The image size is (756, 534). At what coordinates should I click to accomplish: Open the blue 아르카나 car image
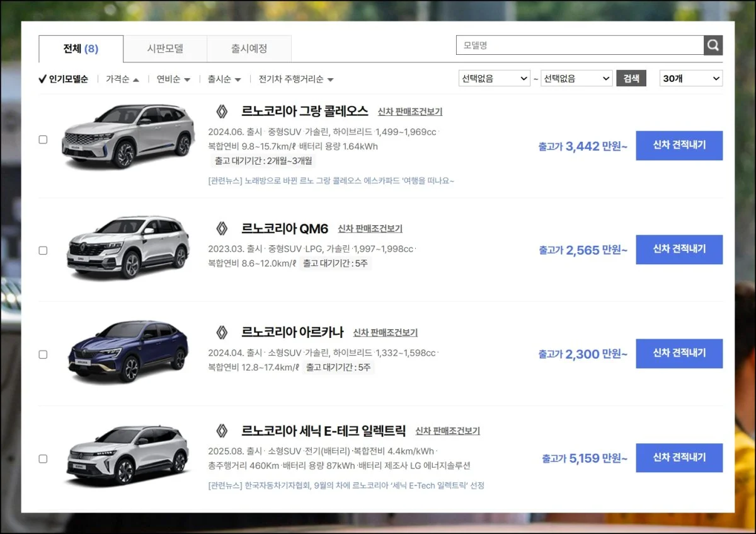tap(128, 351)
